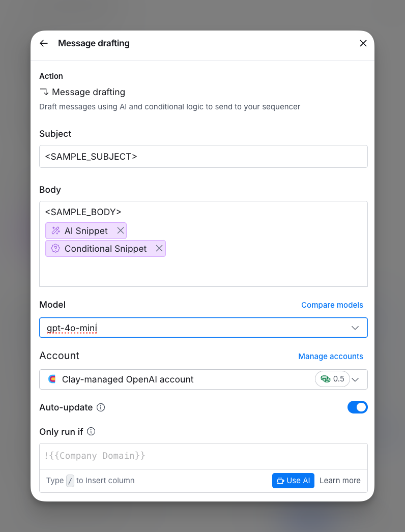The width and height of the screenshot is (405, 532).
Task: Click the Learn more link
Action: 340,481
